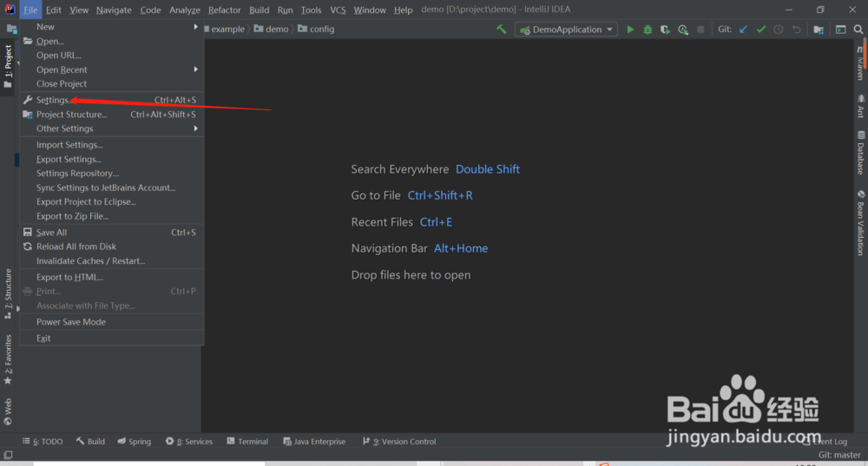Image resolution: width=868 pixels, height=466 pixels.
Task: Open Search Everywhere magnifier icon
Action: pos(858,30)
